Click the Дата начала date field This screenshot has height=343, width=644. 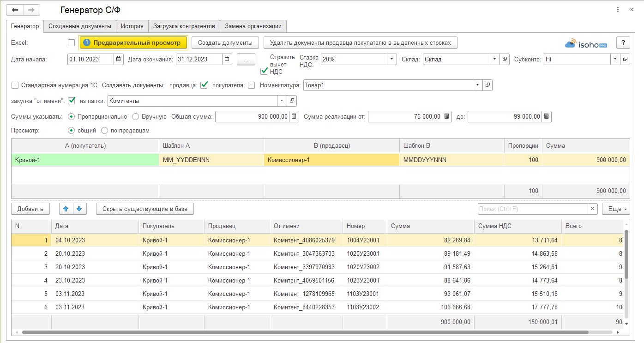coord(90,59)
